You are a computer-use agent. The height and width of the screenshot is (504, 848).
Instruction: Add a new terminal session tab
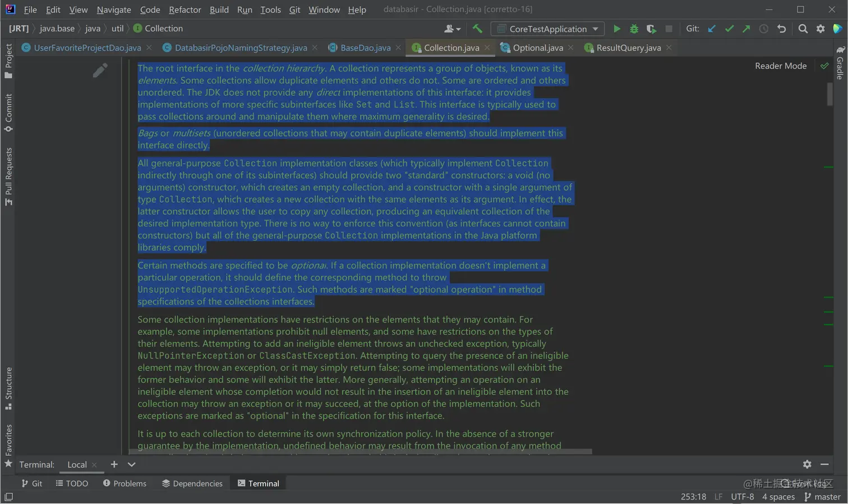tap(114, 464)
